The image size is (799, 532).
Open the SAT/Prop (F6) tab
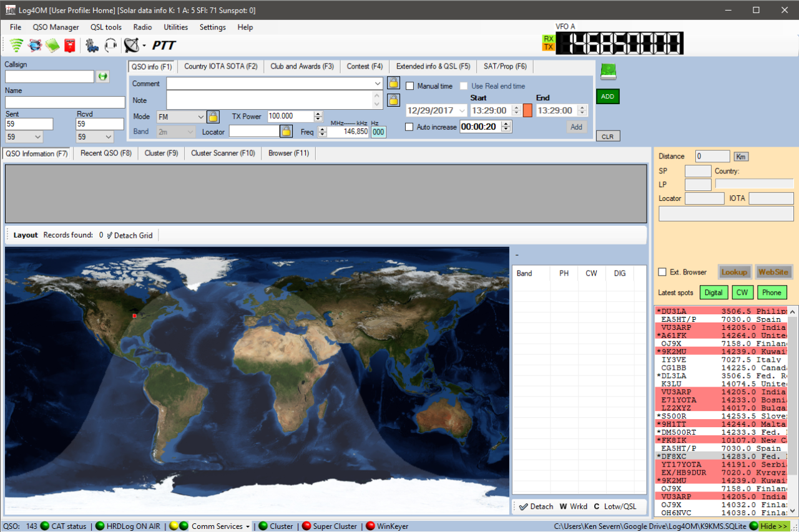tap(505, 66)
